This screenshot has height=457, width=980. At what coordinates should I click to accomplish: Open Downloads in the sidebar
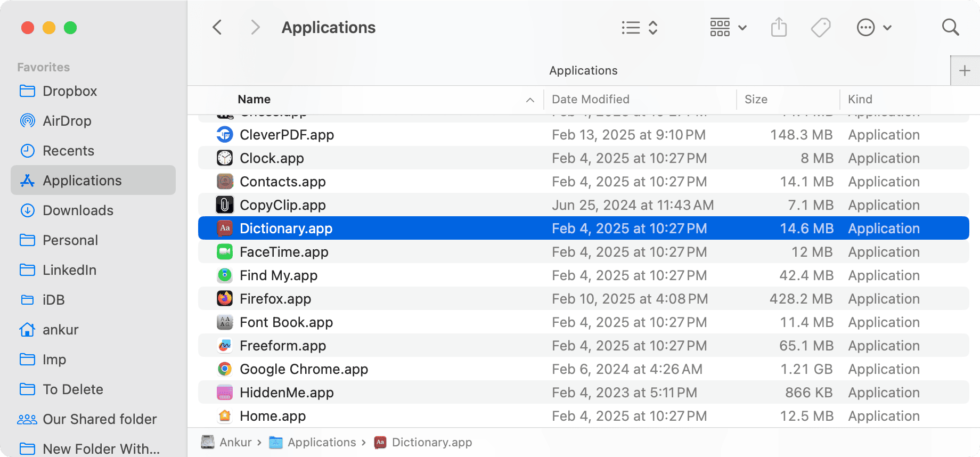[93, 210]
